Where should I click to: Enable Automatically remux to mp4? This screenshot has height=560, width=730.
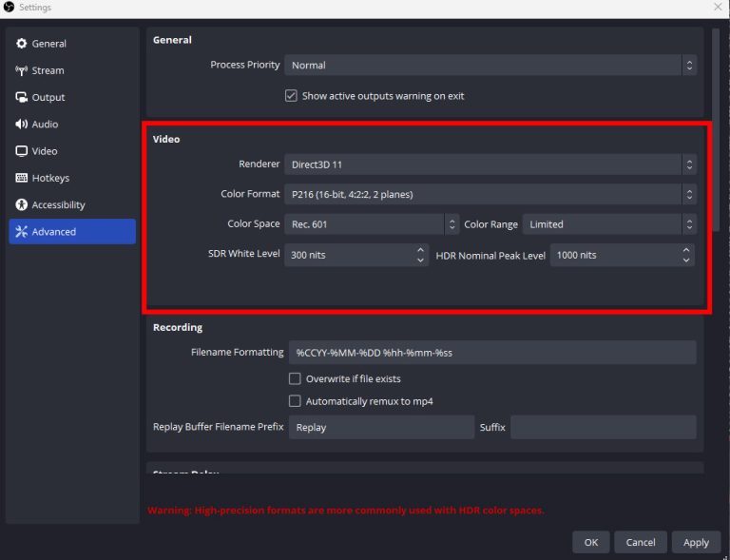pyautogui.click(x=295, y=401)
